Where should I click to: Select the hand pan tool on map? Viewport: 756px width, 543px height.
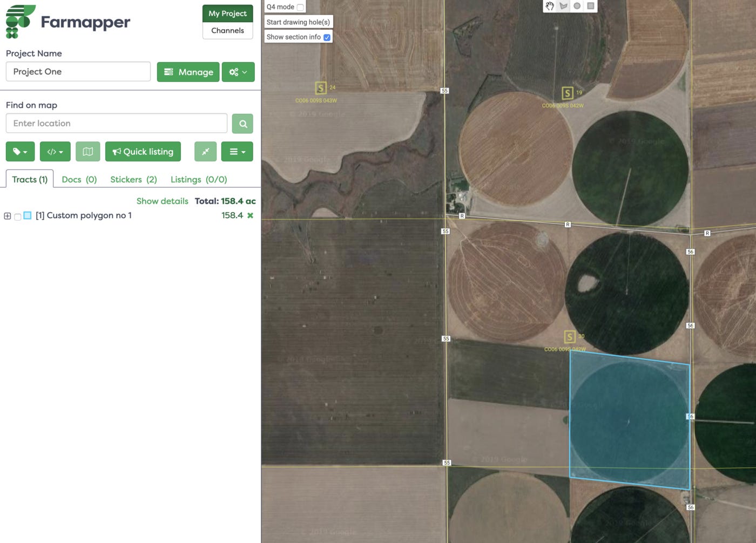point(550,6)
